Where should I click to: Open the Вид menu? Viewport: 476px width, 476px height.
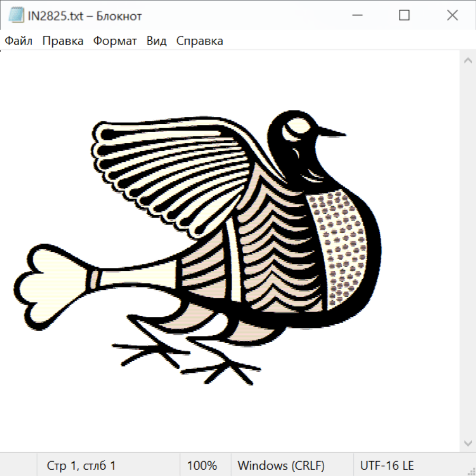point(157,41)
